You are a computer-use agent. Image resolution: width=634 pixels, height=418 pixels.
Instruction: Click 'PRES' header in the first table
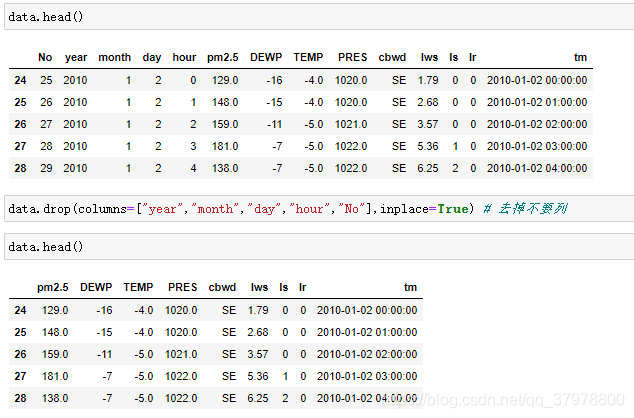353,57
